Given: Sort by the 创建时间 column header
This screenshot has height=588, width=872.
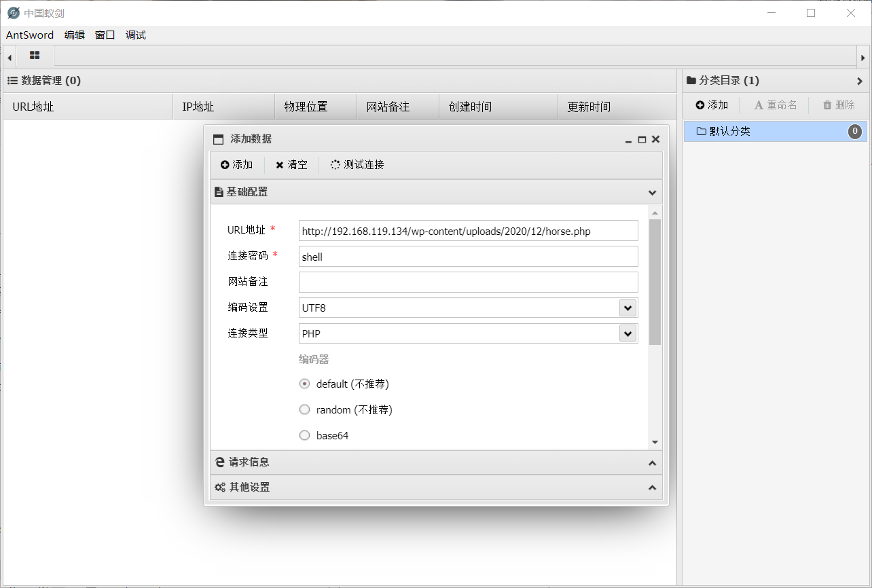Looking at the screenshot, I should click(498, 107).
